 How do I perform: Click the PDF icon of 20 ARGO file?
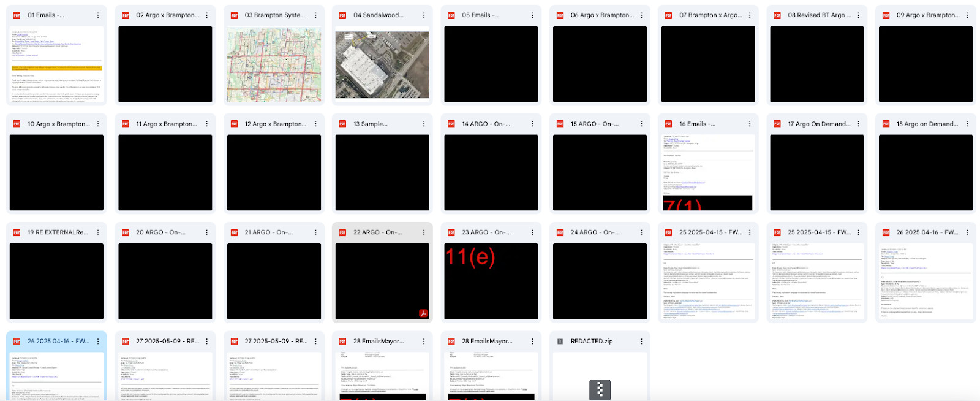click(125, 232)
